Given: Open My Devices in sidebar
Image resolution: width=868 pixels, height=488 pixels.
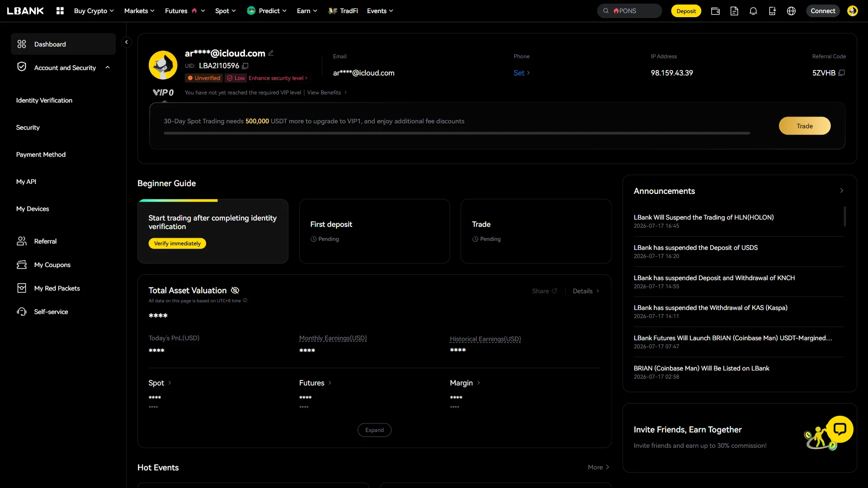Looking at the screenshot, I should coord(32,209).
